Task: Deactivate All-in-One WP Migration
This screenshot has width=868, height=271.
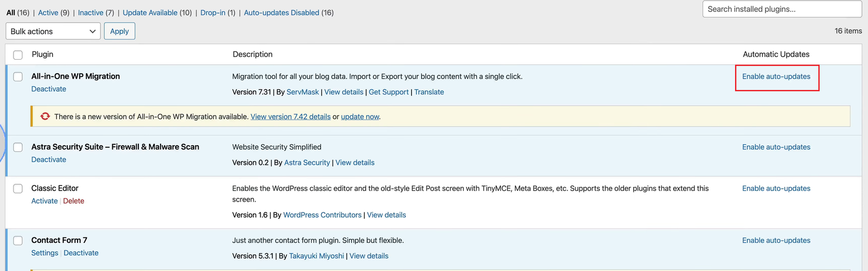Action: tap(49, 89)
